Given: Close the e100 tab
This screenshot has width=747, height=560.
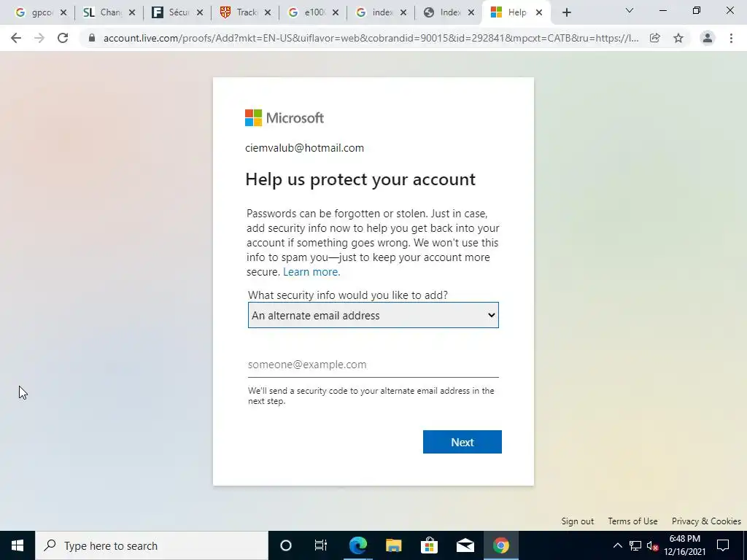Looking at the screenshot, I should pyautogui.click(x=336, y=13).
